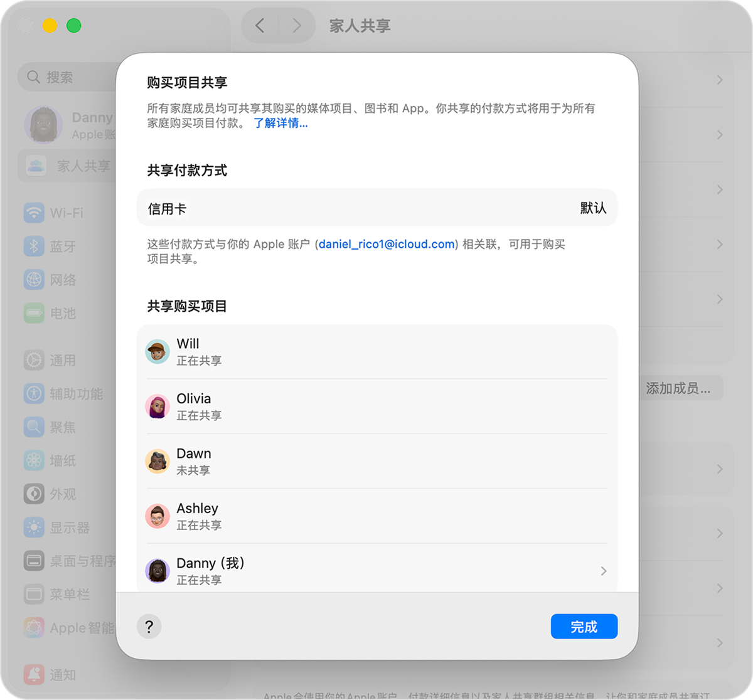
Task: Select the 辅助功能 (Accessibility) icon
Action: pos(34,393)
